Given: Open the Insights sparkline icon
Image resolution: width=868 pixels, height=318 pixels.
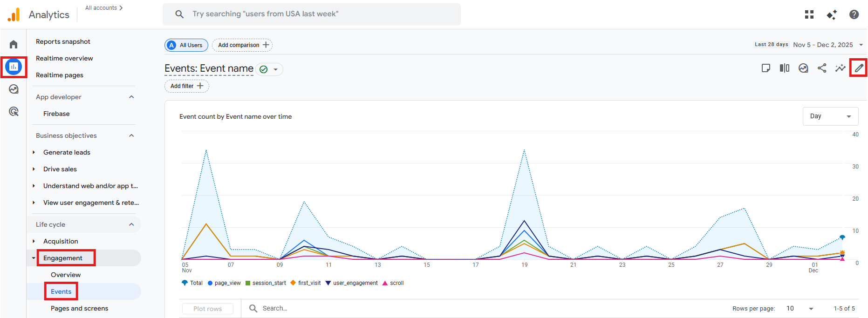Looking at the screenshot, I should pos(840,68).
